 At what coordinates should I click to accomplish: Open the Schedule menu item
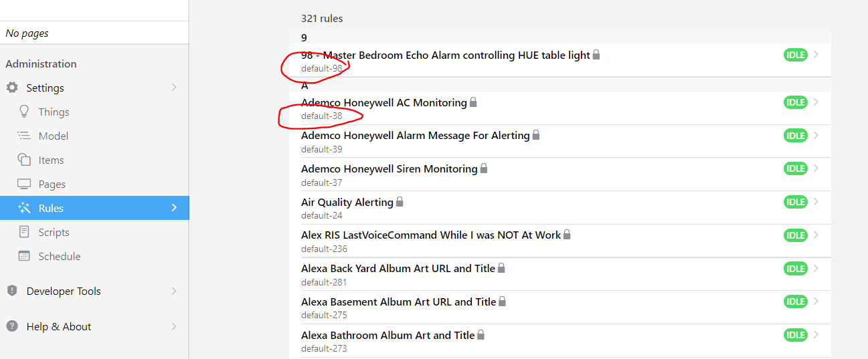[x=59, y=256]
